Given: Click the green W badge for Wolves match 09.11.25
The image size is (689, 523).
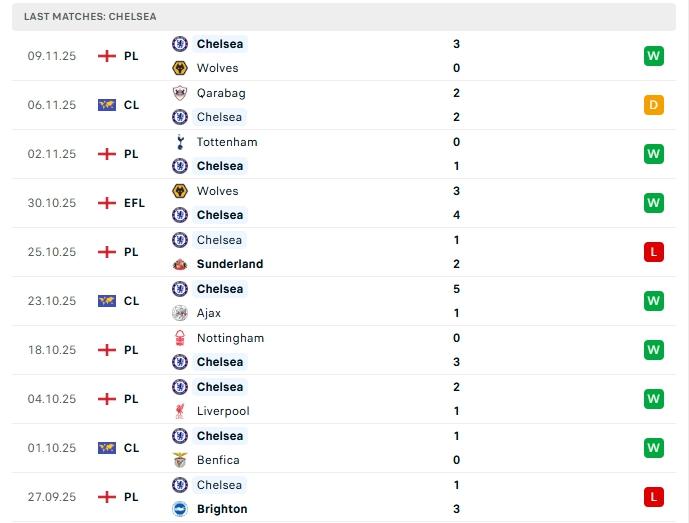Looking at the screenshot, I should [x=654, y=56].
